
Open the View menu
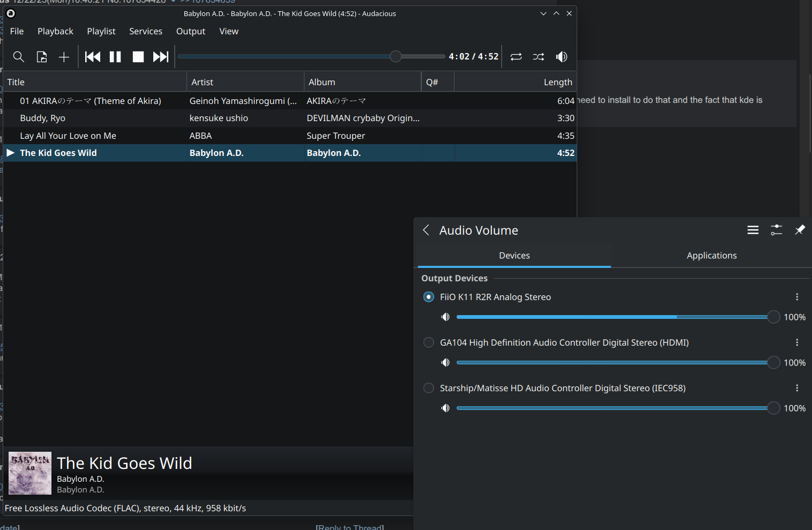229,31
